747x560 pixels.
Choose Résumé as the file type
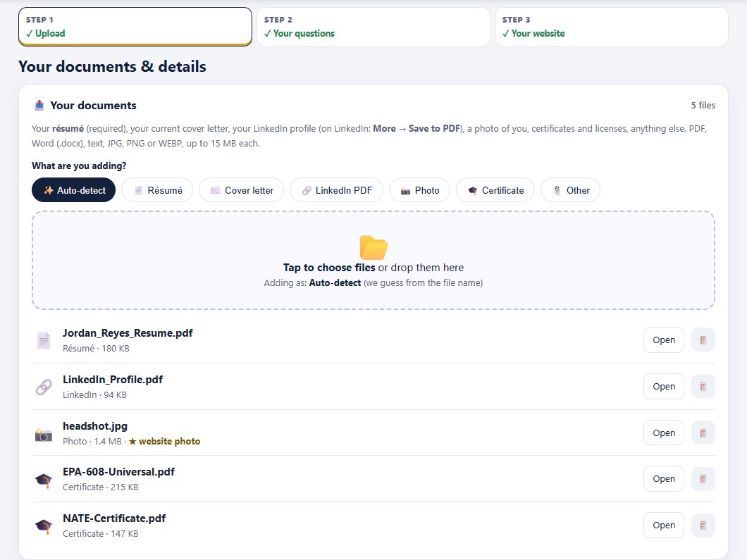(x=157, y=190)
